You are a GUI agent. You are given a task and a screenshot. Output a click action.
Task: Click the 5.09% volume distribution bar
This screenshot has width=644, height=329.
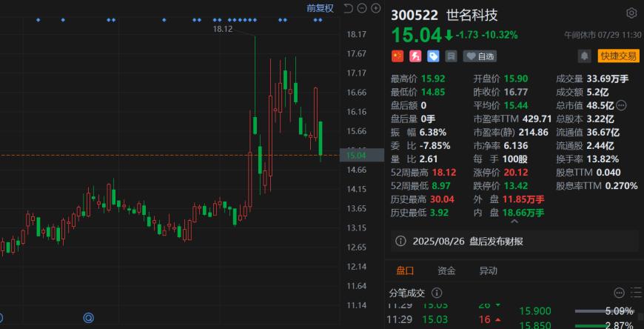[605, 311]
